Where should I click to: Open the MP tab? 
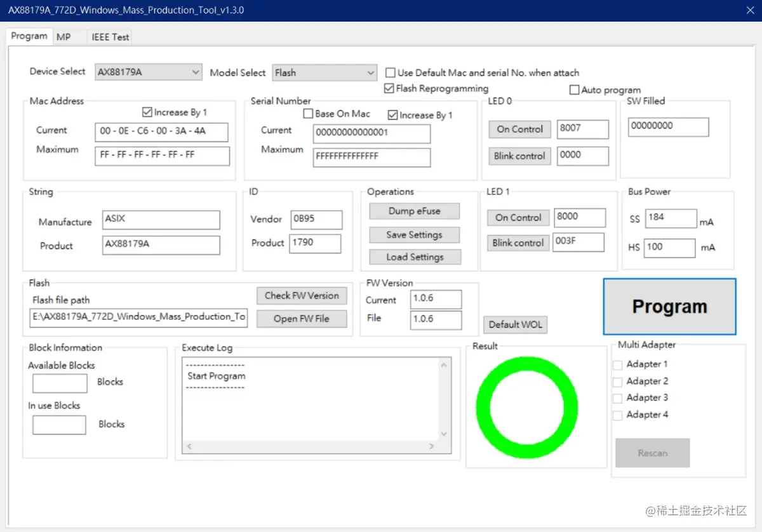coord(63,37)
